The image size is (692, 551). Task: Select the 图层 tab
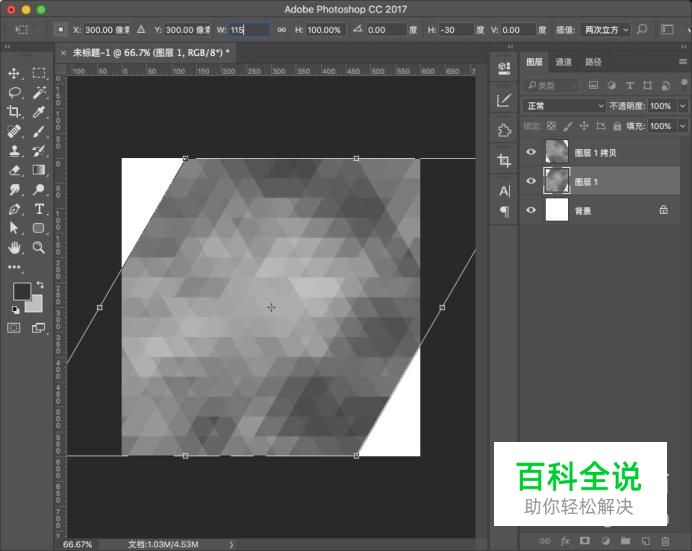[534, 62]
